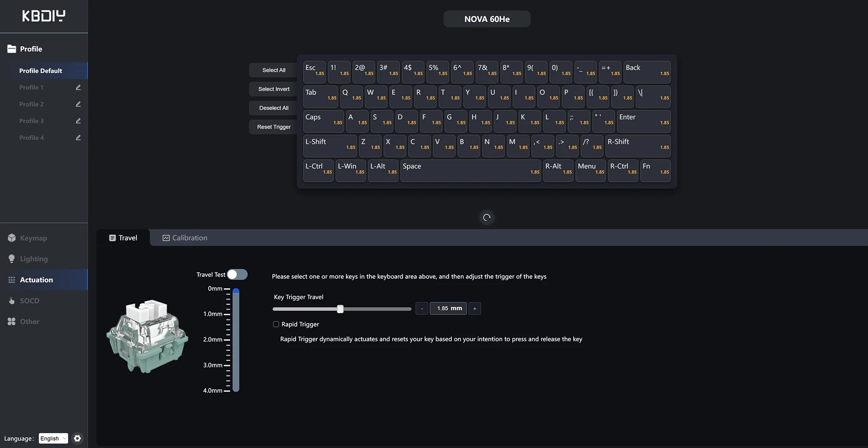Enable the Rapid Trigger checkbox
Image resolution: width=868 pixels, height=448 pixels.
pyautogui.click(x=276, y=324)
